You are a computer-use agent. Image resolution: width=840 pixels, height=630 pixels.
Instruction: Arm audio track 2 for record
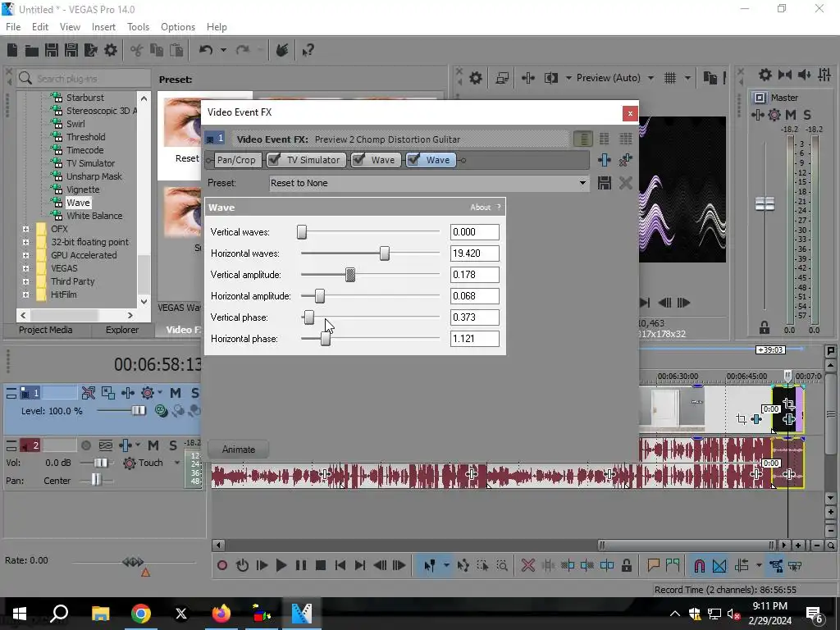(85, 445)
